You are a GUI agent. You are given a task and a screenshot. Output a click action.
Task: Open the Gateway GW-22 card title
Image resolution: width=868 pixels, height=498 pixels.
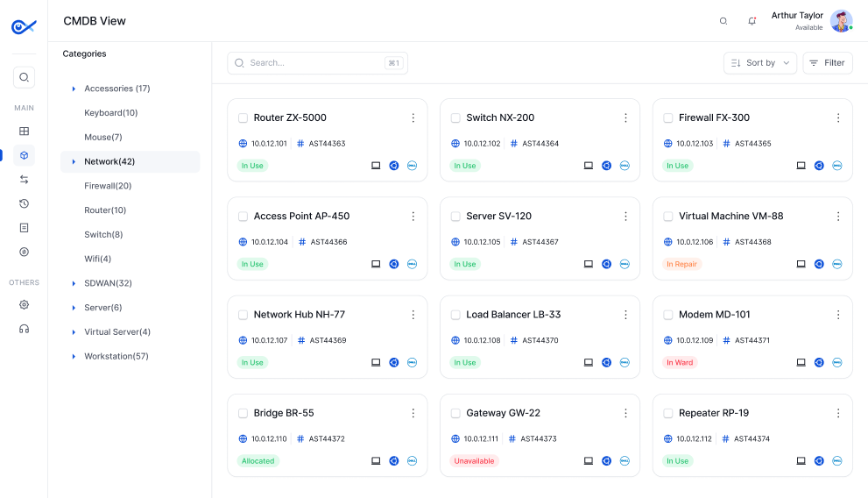pyautogui.click(x=503, y=413)
